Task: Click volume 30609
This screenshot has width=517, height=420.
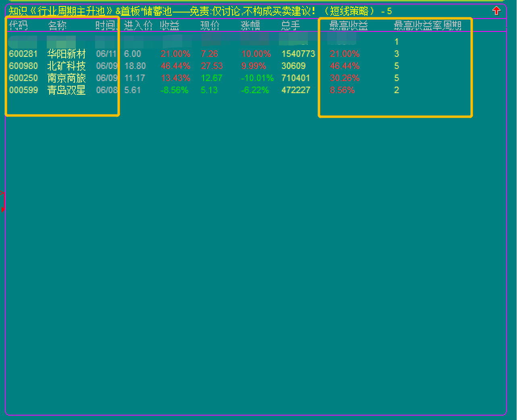Action: (x=293, y=66)
